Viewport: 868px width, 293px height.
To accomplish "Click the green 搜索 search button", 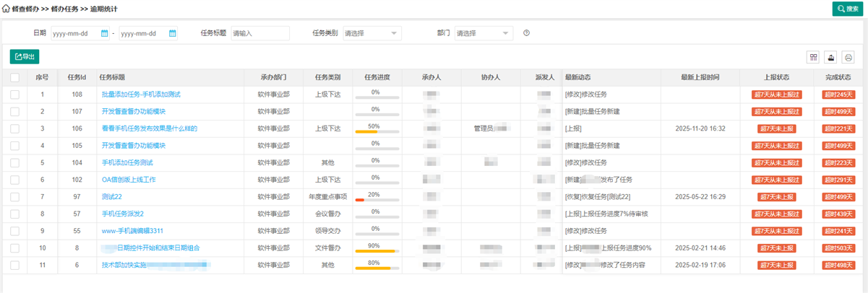I will pos(848,8).
